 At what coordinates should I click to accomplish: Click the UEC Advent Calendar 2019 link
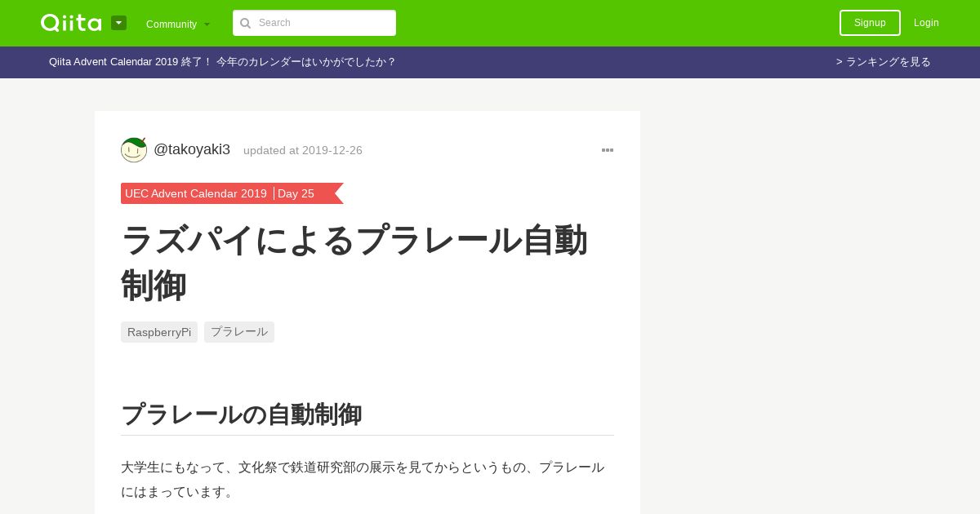(196, 193)
